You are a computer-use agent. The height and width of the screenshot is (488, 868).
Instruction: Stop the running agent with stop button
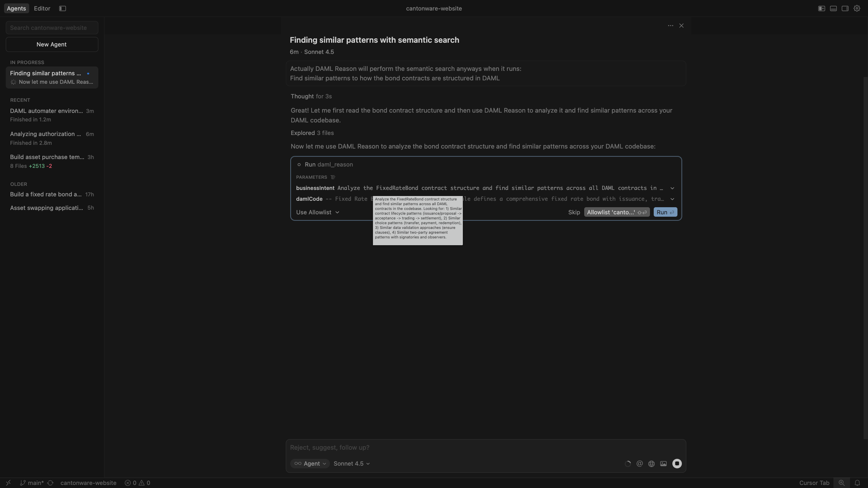pyautogui.click(x=677, y=464)
